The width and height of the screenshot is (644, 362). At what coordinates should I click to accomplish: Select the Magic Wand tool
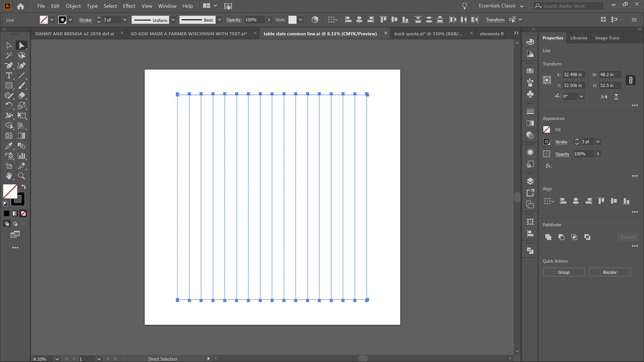9,56
